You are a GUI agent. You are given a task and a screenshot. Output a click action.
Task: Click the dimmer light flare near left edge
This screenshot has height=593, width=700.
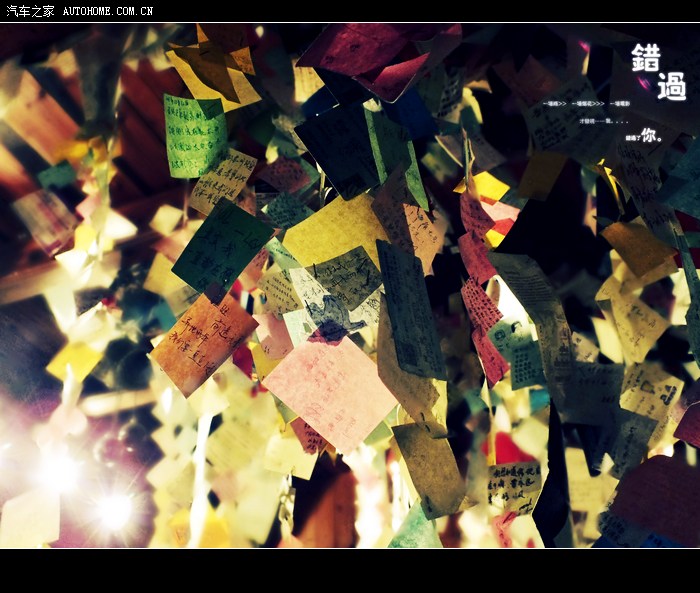(57, 470)
